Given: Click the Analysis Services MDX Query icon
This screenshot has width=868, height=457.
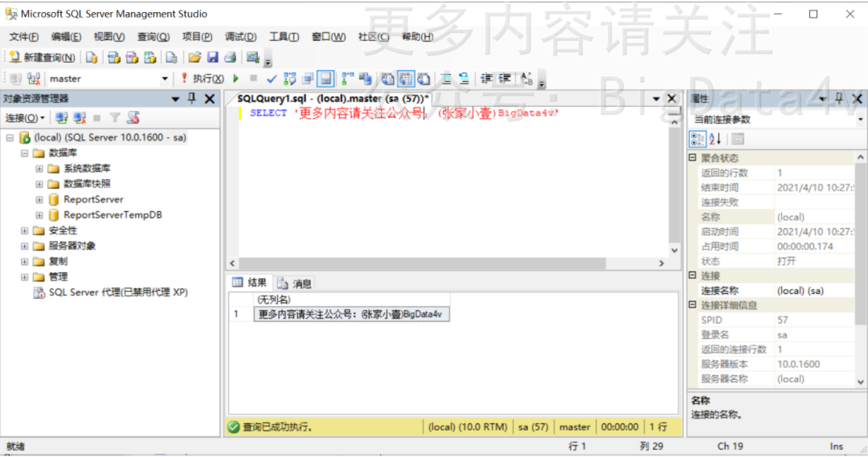Looking at the screenshot, I should pyautogui.click(x=114, y=58).
